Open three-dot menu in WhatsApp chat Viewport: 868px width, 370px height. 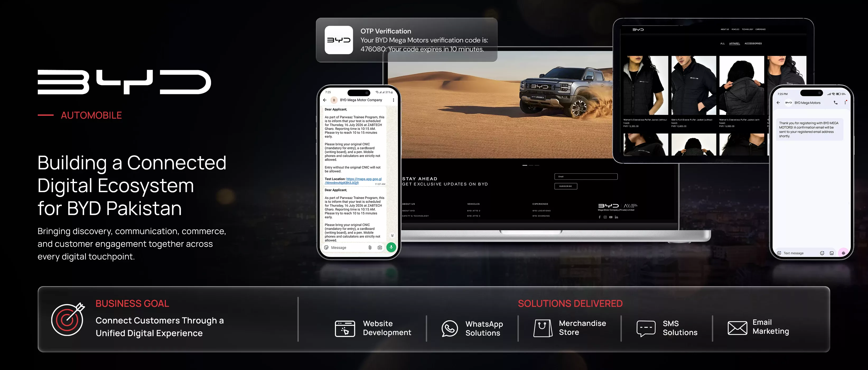coord(393,100)
